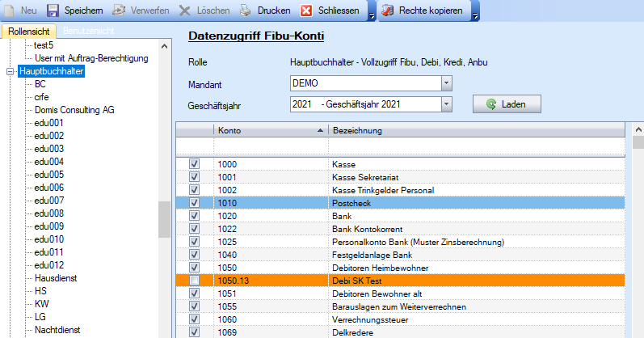
Task: Click the Neu toolbar label
Action: 29,11
